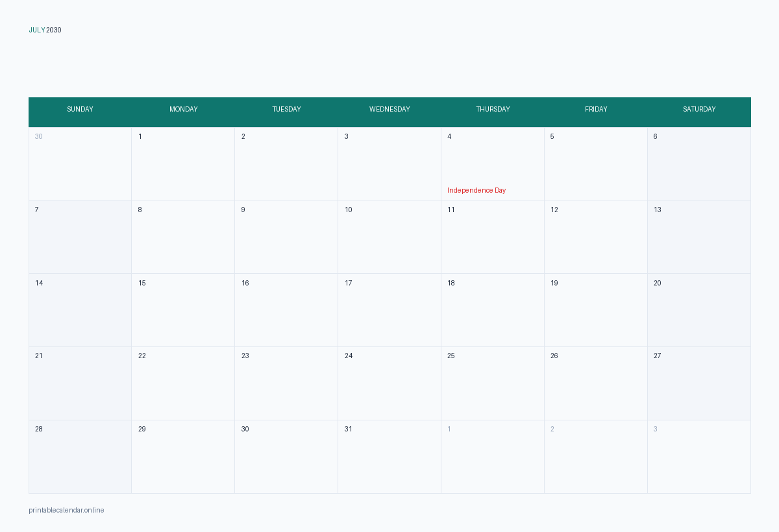779x532 pixels.
Task: Select date 29 in July
Action: point(183,457)
